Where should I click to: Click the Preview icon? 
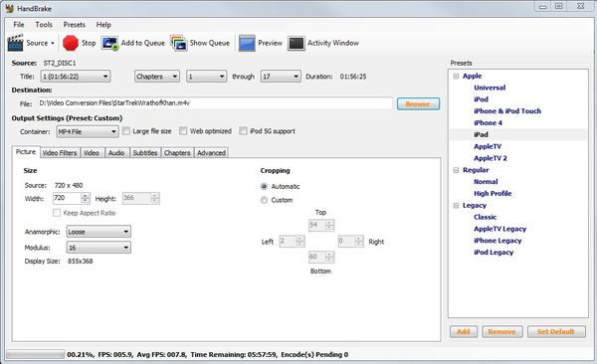coord(247,43)
